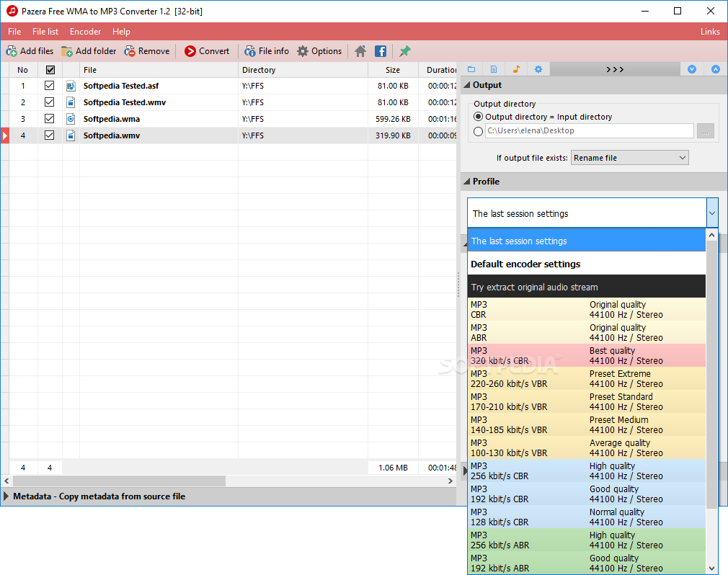Click the browse ... output directory button
The image size is (728, 575).
pyautogui.click(x=705, y=131)
